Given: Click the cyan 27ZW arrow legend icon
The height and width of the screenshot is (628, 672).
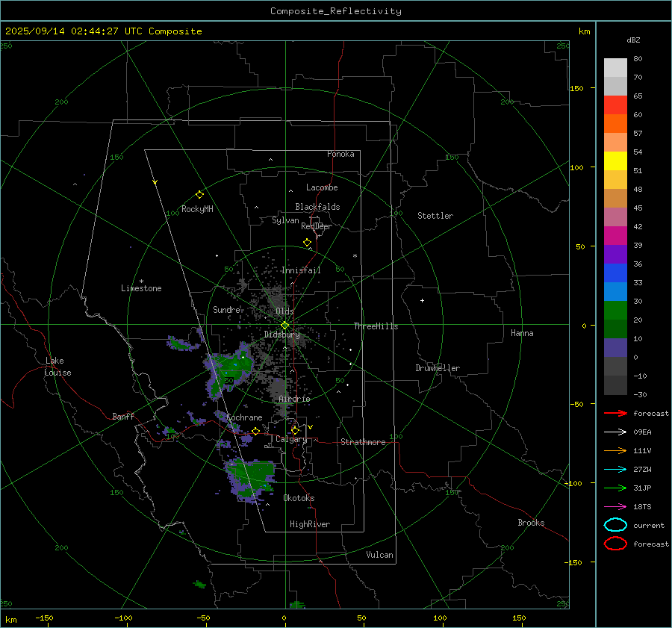Looking at the screenshot, I should click(615, 470).
